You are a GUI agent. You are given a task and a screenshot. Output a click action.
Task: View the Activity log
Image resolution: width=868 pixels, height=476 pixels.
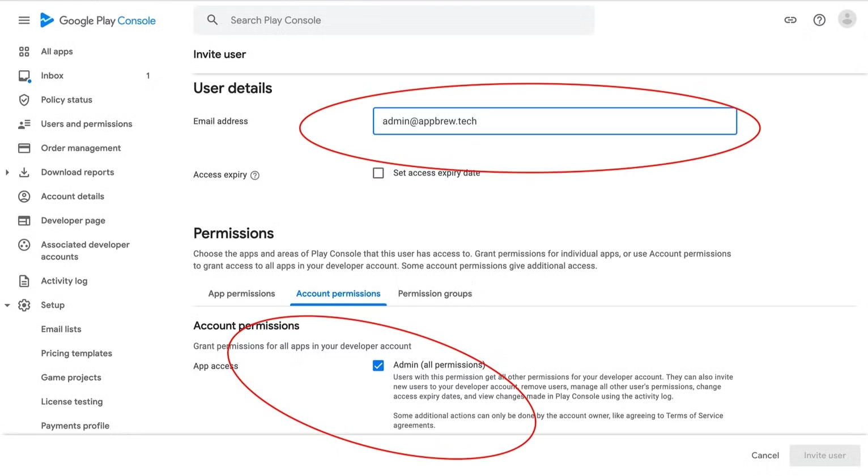coord(64,281)
